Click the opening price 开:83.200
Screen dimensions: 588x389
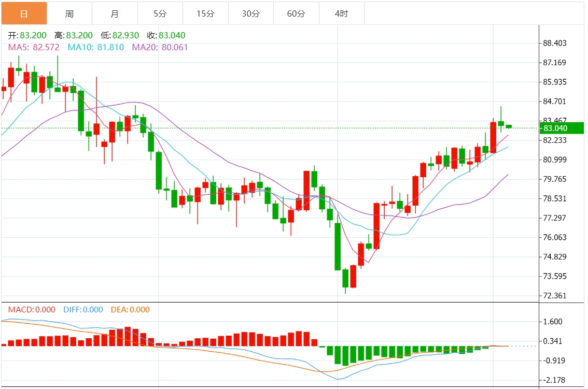coord(27,35)
